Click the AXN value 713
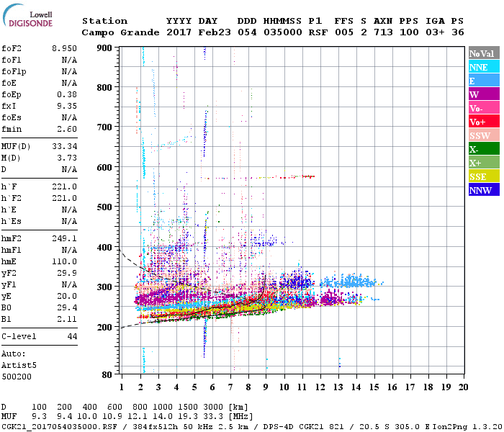Screen dimensions: 504x432 click(383, 32)
